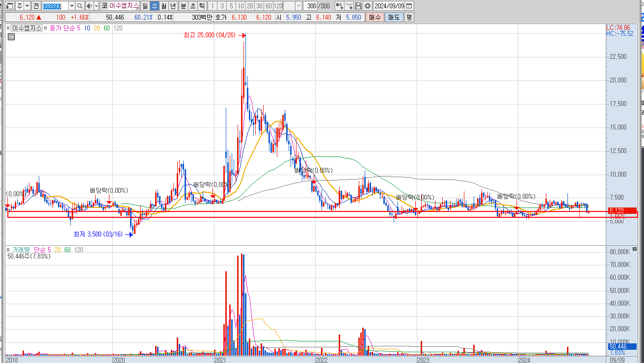
Task: Click the 거래량 volume panel label
Action: coord(21,250)
